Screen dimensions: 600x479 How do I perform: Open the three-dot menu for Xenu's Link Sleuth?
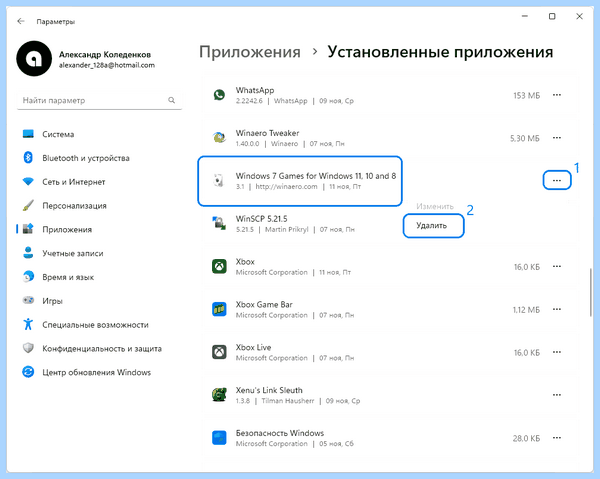[557, 395]
